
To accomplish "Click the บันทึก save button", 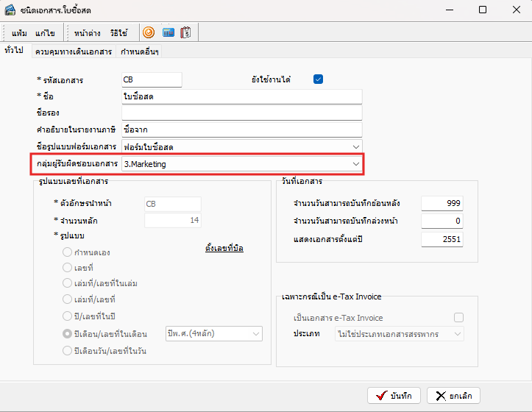I will pyautogui.click(x=394, y=395).
